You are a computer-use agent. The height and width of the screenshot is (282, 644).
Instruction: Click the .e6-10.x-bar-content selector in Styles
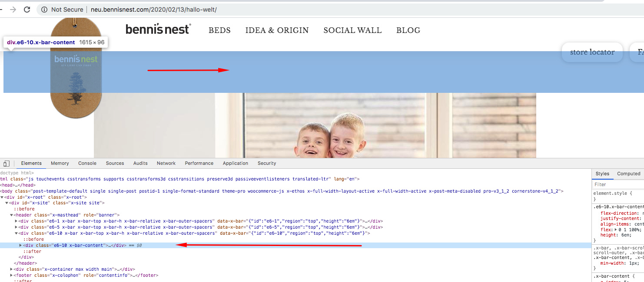pos(619,207)
